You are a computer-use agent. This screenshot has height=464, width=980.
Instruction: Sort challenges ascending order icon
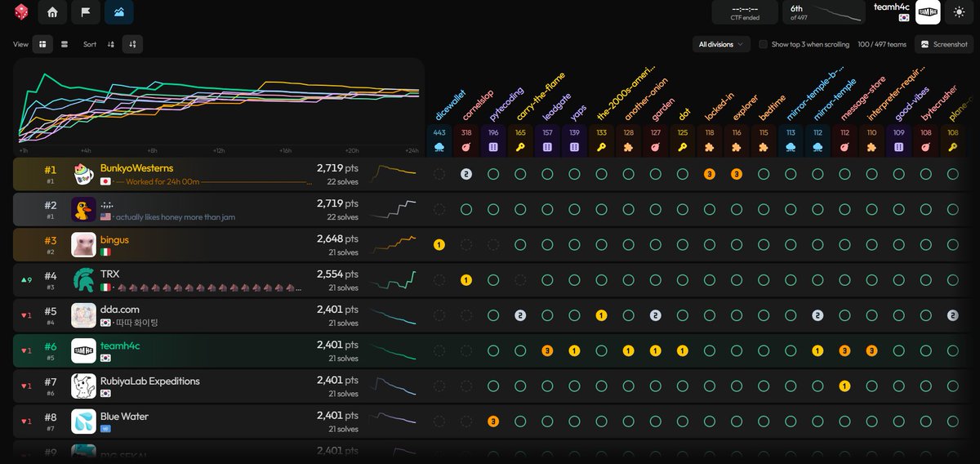(111, 44)
